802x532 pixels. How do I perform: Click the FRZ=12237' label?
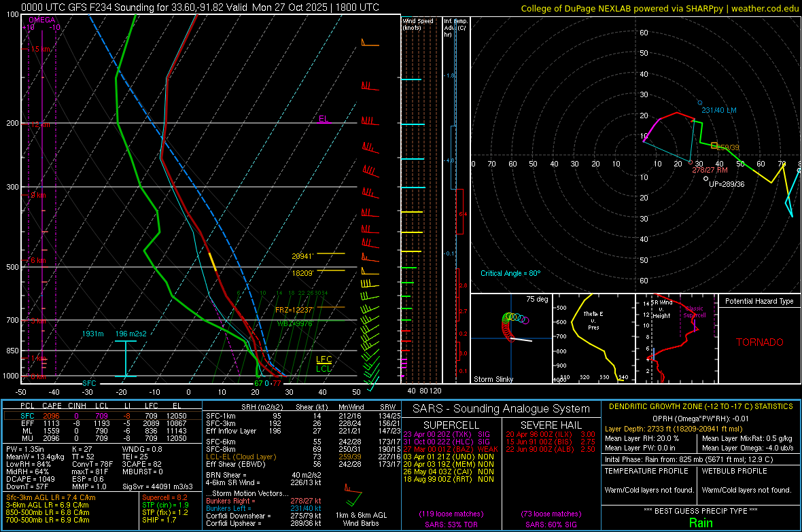click(x=294, y=310)
